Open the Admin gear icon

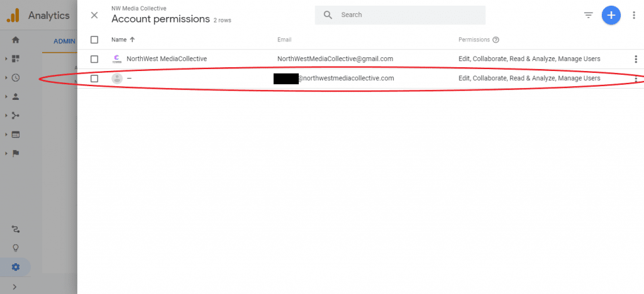(16, 268)
